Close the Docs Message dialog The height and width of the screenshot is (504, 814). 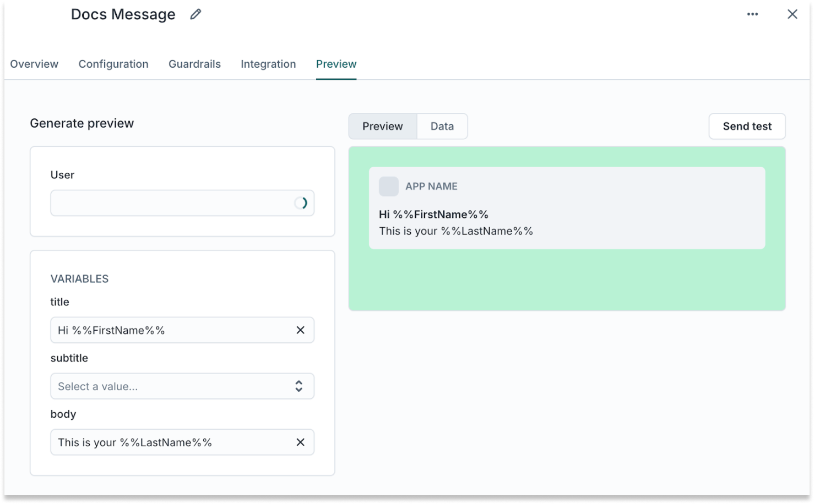tap(792, 14)
